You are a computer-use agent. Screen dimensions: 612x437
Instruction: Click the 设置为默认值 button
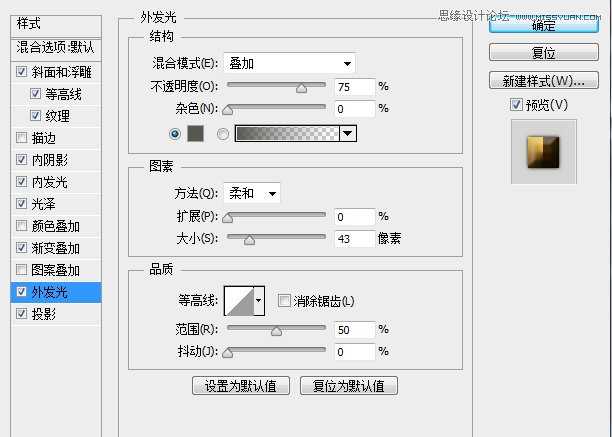click(241, 386)
